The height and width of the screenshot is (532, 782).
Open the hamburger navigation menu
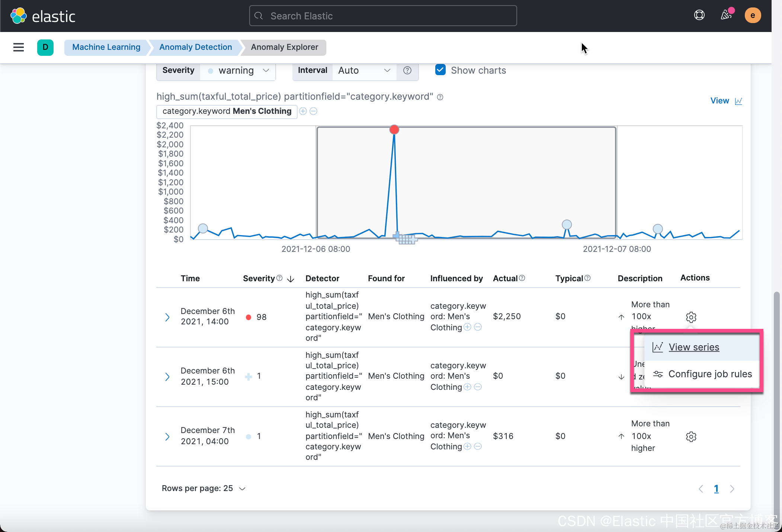pos(18,47)
